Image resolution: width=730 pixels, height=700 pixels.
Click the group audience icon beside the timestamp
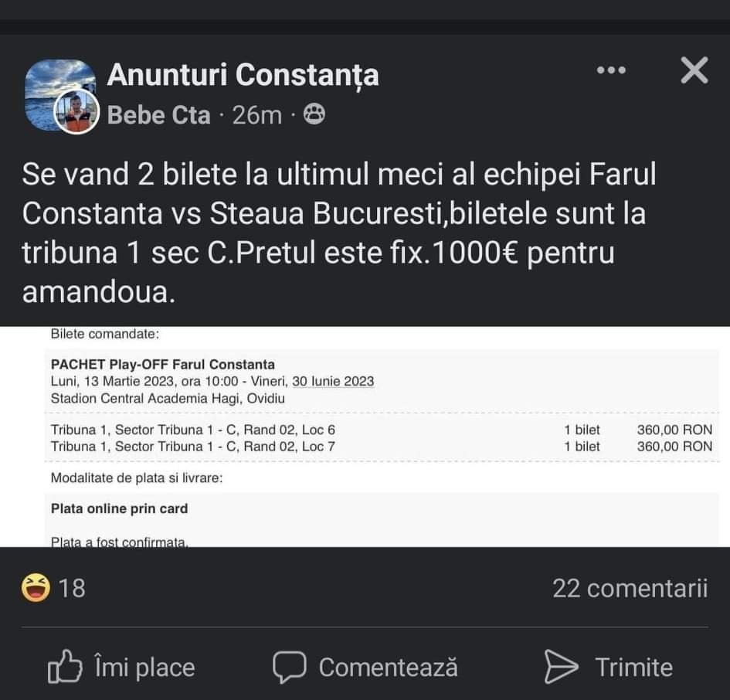coord(314,114)
